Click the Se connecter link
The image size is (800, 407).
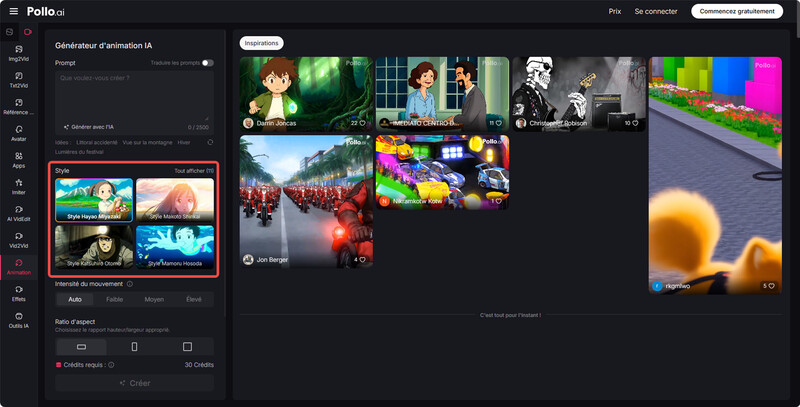click(x=656, y=11)
